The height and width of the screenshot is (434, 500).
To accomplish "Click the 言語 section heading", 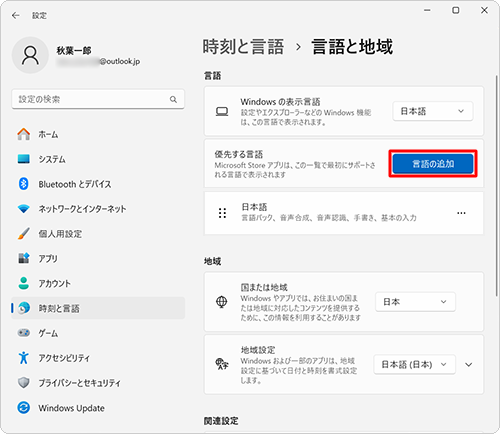I will tap(212, 76).
